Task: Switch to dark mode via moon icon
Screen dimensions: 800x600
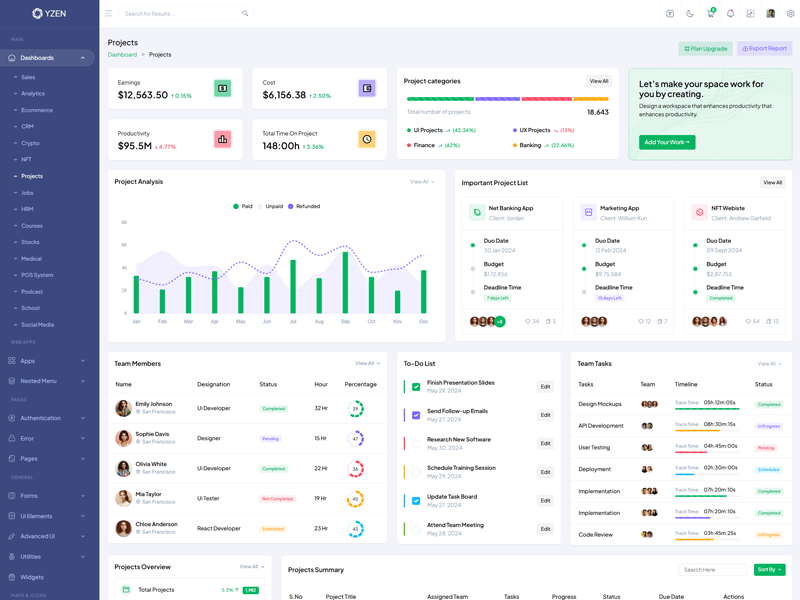Action: tap(690, 14)
